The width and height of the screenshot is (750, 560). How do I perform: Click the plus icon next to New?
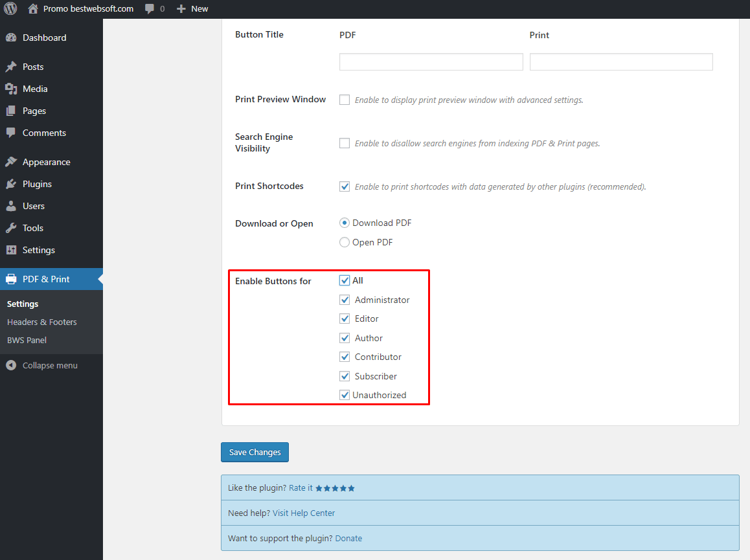181,8
